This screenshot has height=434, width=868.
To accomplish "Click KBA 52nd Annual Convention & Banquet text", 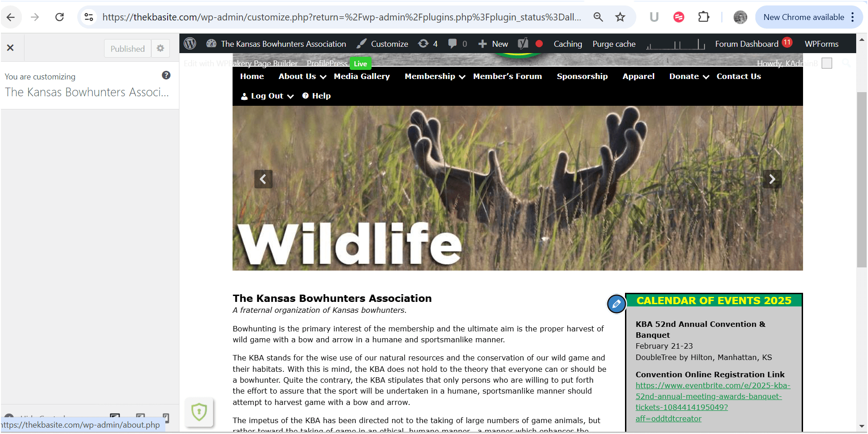I will (x=700, y=330).
